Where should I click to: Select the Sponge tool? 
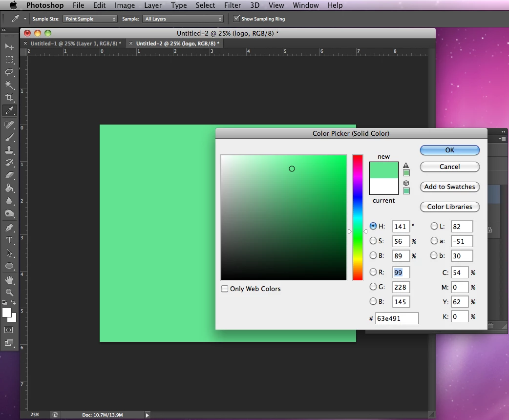pos(9,213)
